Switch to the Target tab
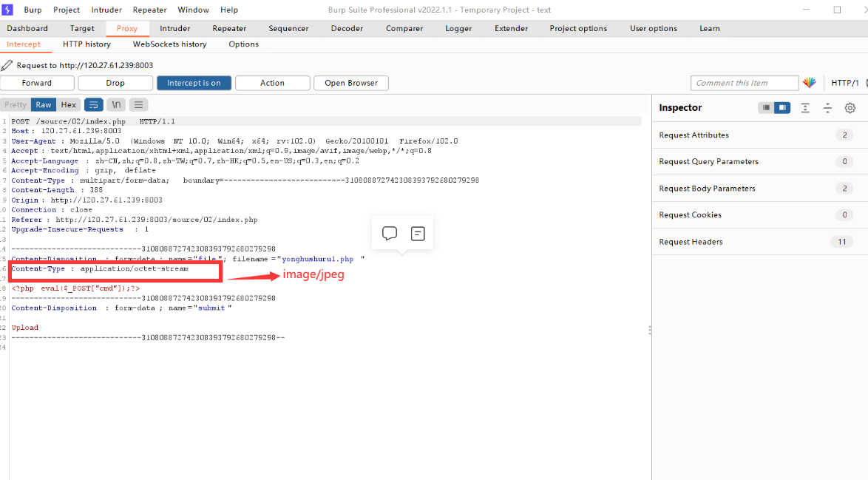 point(82,28)
